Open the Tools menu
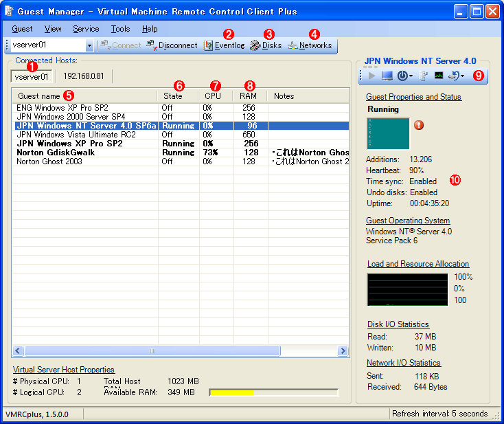This screenshot has height=424, width=504. [121, 29]
